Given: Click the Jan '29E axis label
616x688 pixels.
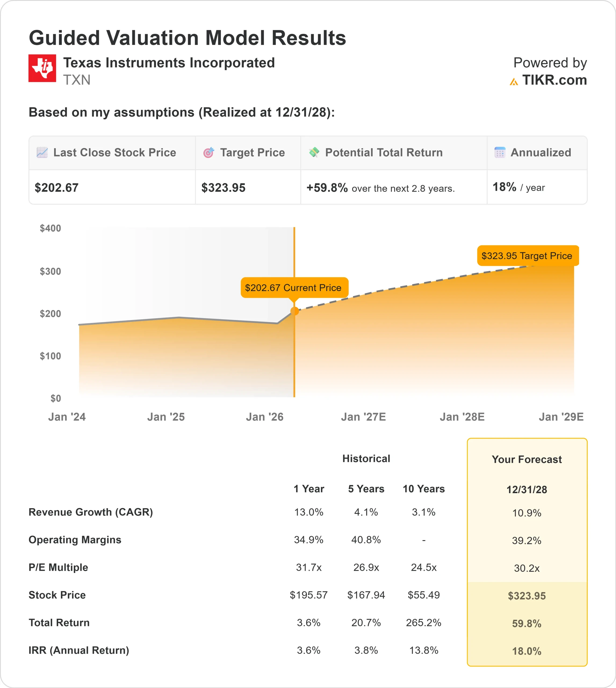Looking at the screenshot, I should tap(562, 417).
